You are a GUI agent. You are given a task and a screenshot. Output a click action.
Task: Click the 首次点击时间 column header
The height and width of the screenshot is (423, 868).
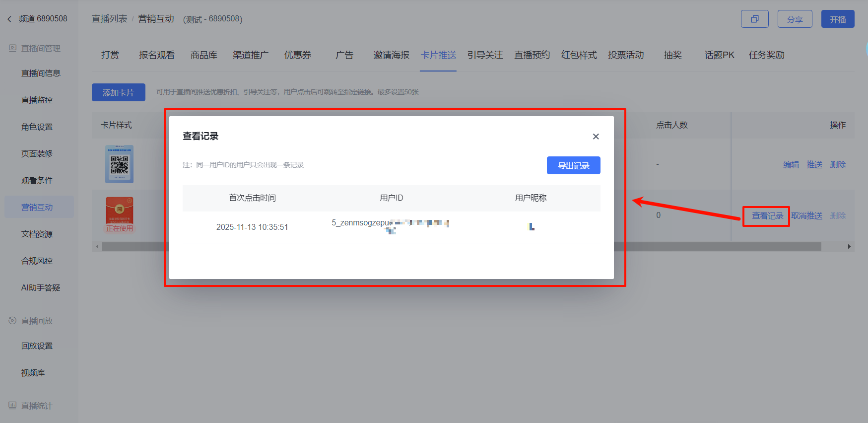(252, 198)
